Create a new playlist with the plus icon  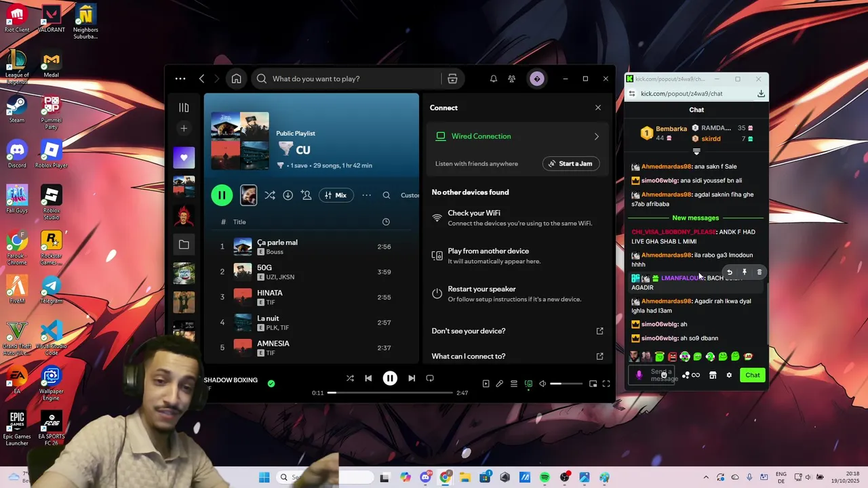coord(184,128)
